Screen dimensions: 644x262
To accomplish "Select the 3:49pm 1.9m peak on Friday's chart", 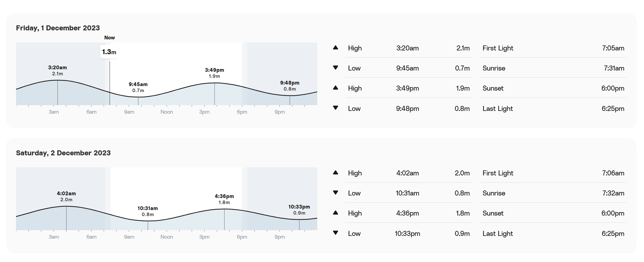I will click(x=214, y=73).
